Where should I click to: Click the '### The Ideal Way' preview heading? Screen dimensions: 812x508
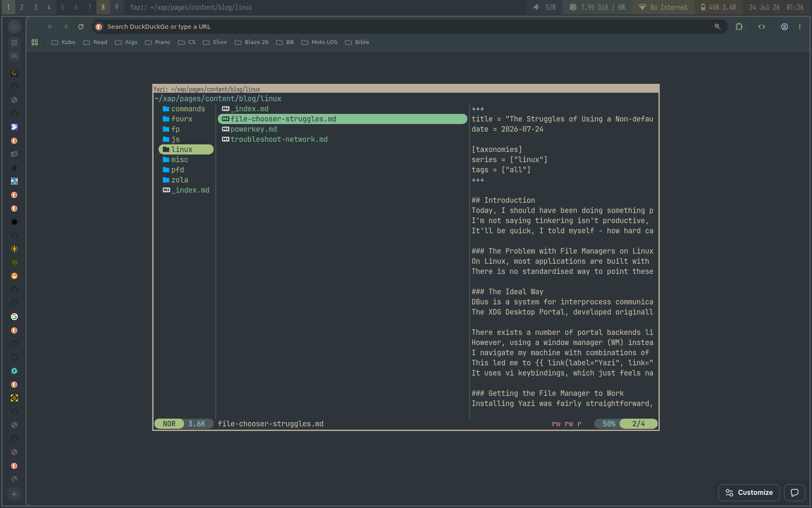tap(507, 292)
